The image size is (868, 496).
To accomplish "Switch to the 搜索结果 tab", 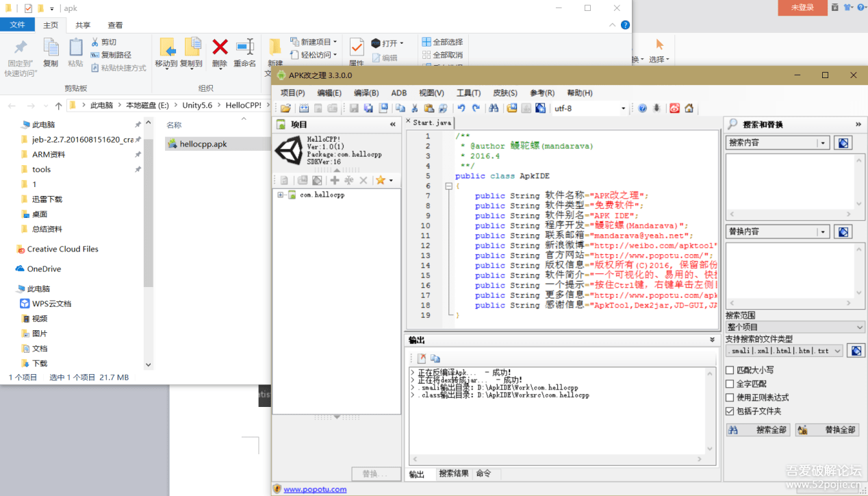I will click(x=454, y=473).
